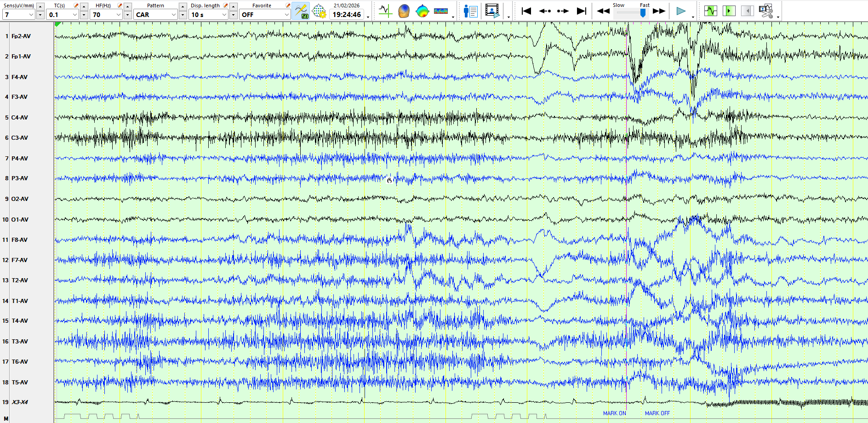Screen dimensions: 868x423
Task: Click the MARK ON event label
Action: [x=614, y=413]
